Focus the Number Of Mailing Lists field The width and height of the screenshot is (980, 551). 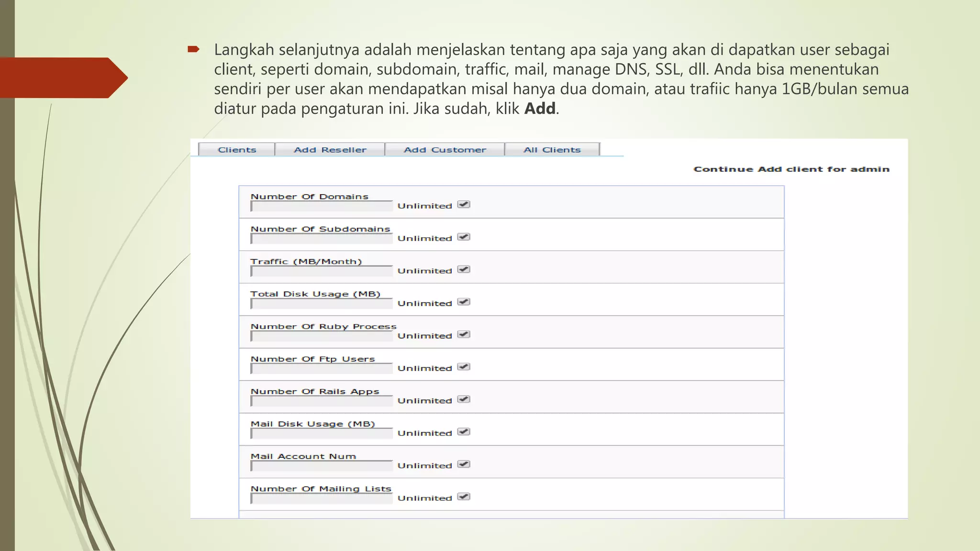(x=322, y=499)
